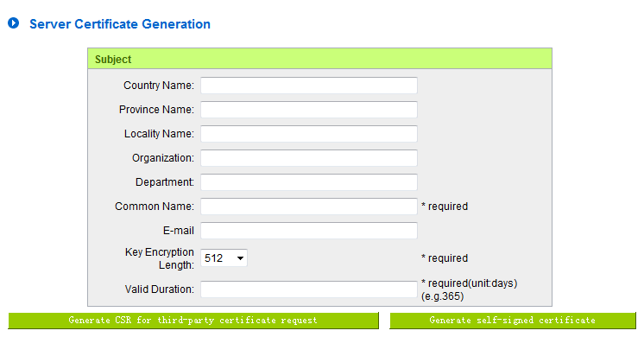This screenshot has height=337, width=644.
Task: Focus the Organization input field
Action: click(309, 158)
